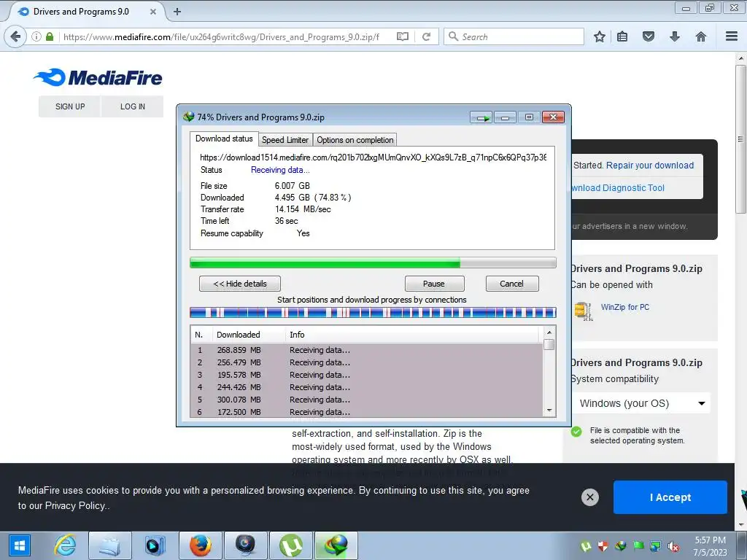Switch to Internet Download Manager in taskbar

point(336,545)
